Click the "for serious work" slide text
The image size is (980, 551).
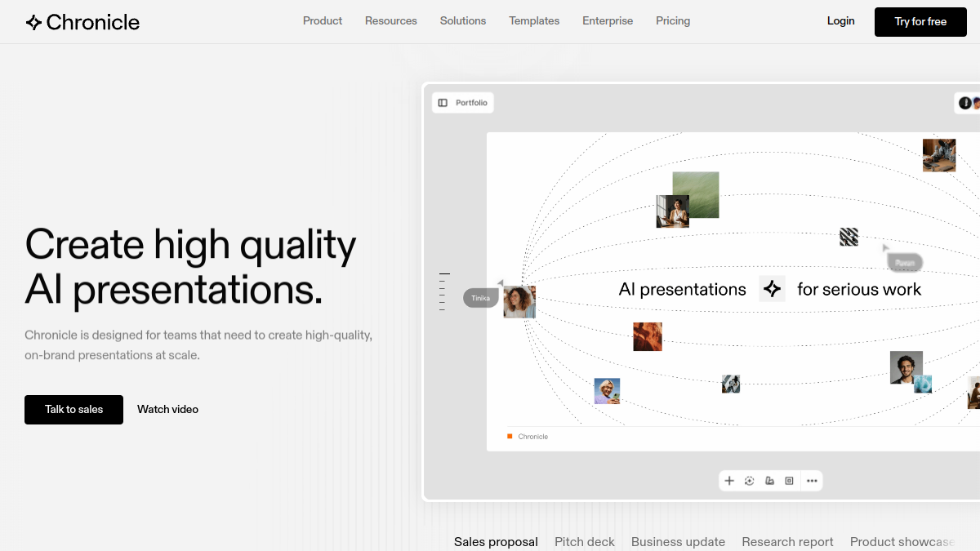pos(859,289)
